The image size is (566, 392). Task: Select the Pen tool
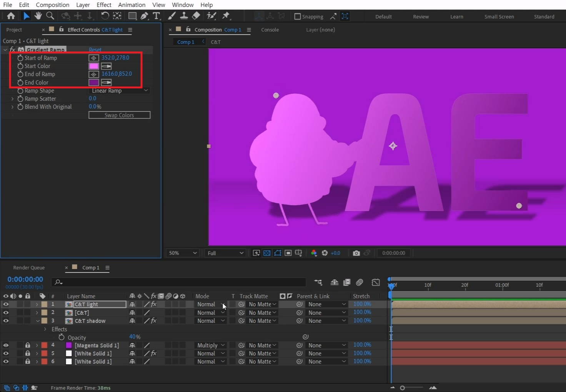point(144,16)
